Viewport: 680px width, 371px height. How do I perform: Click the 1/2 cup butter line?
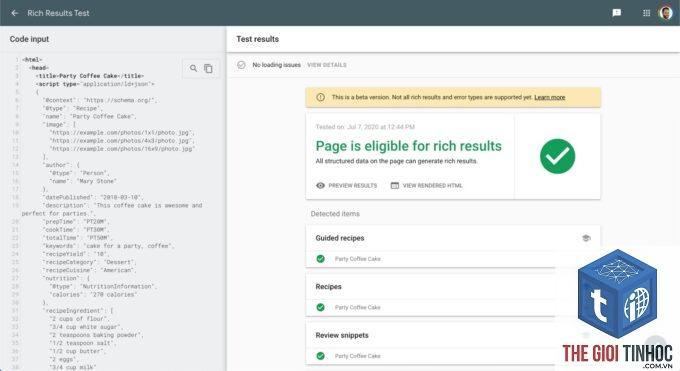[x=78, y=351]
